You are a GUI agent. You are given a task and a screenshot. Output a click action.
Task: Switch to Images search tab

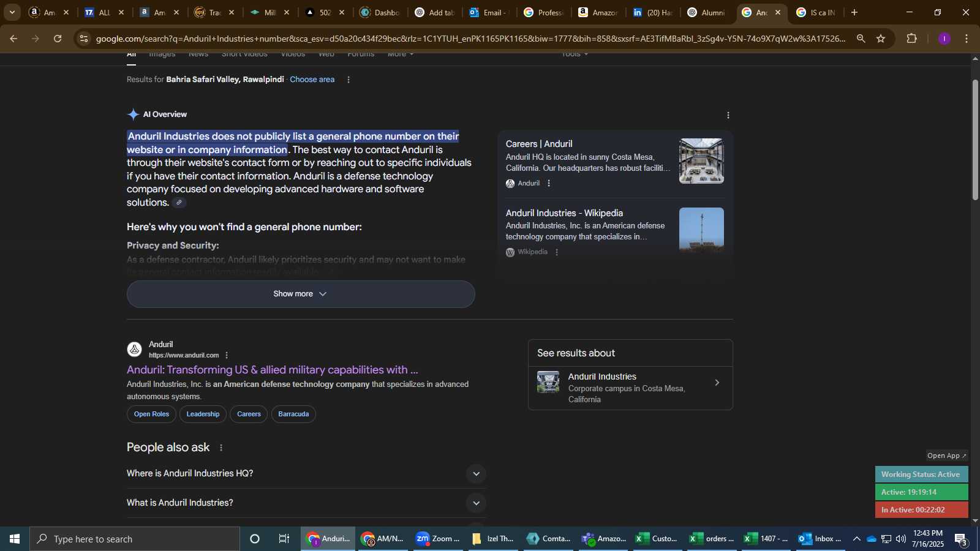tap(162, 55)
